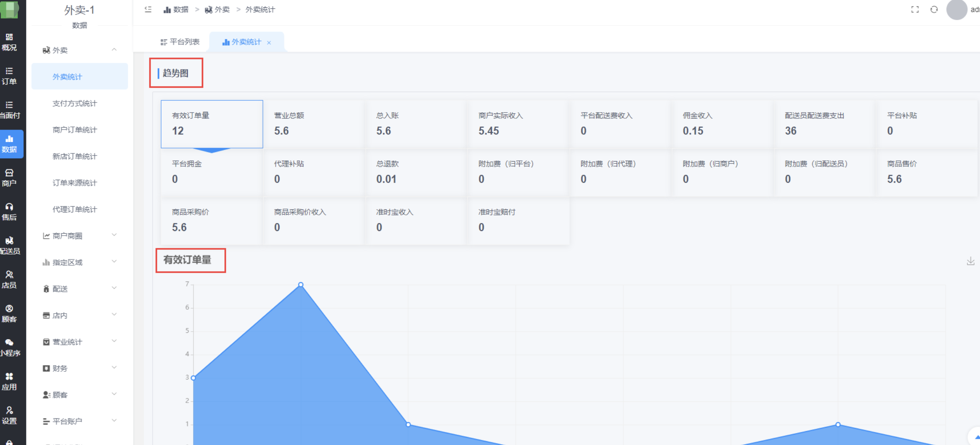Select the 商品售价 stat card
The image size is (980, 445).
927,172
